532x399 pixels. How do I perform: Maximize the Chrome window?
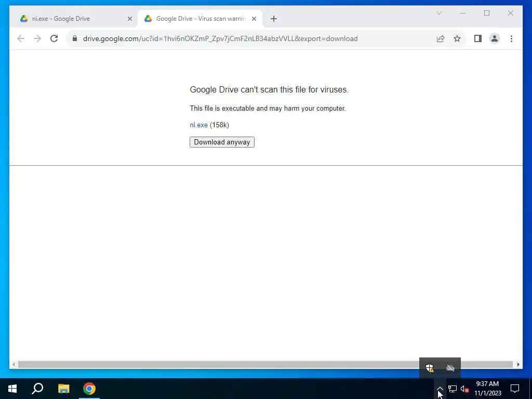[486, 13]
